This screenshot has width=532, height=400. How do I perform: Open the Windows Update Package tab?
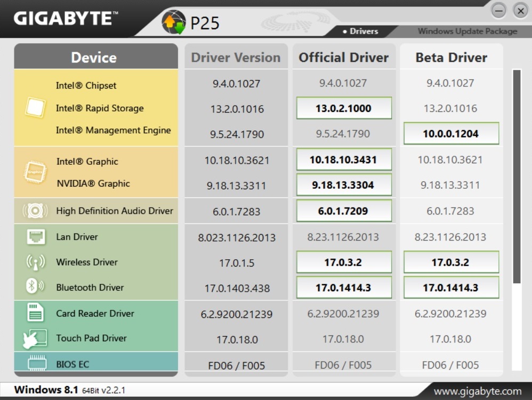click(467, 31)
